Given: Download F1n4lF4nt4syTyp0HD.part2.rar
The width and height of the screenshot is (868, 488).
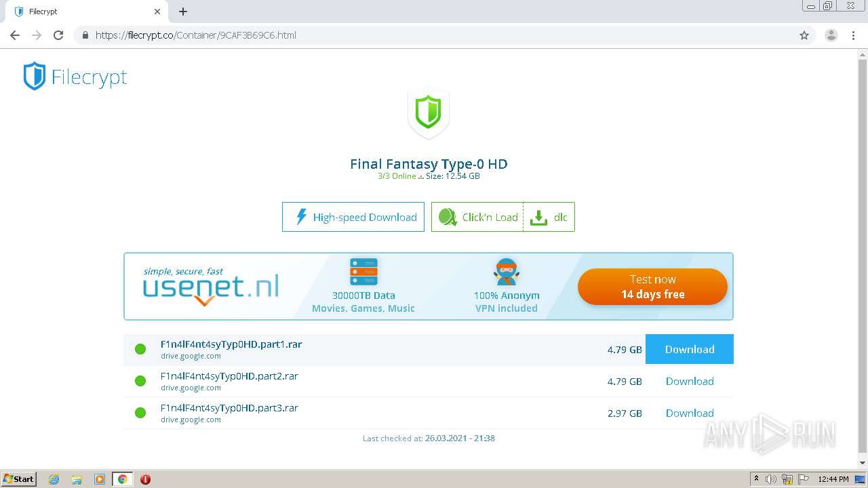Looking at the screenshot, I should tap(690, 381).
